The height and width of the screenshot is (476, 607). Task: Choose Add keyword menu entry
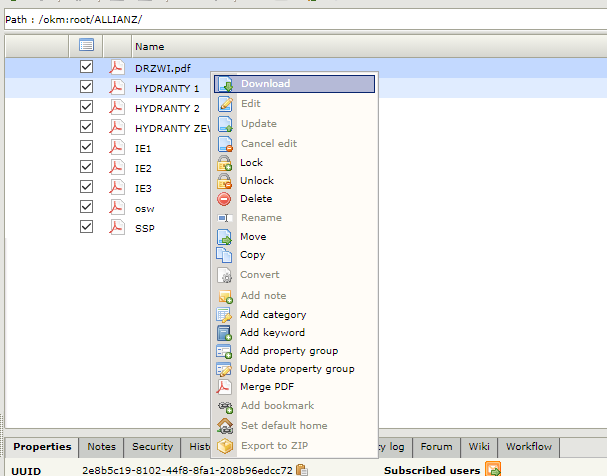pyautogui.click(x=272, y=333)
